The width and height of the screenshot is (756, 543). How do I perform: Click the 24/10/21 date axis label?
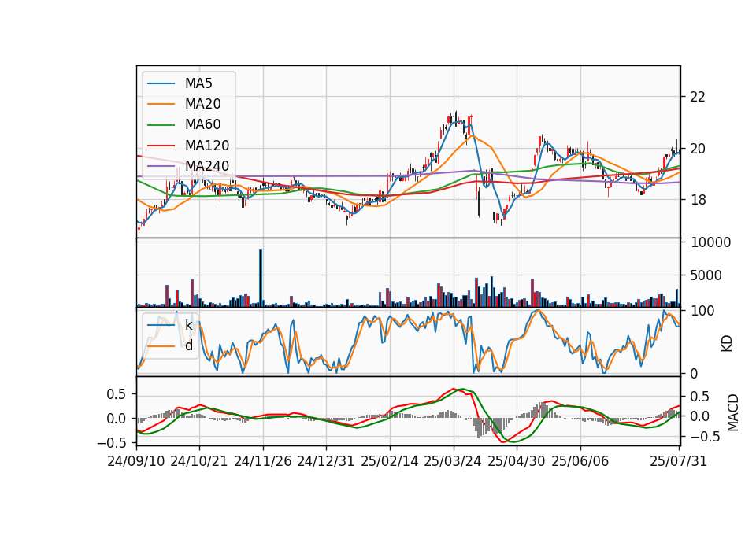coord(199,461)
